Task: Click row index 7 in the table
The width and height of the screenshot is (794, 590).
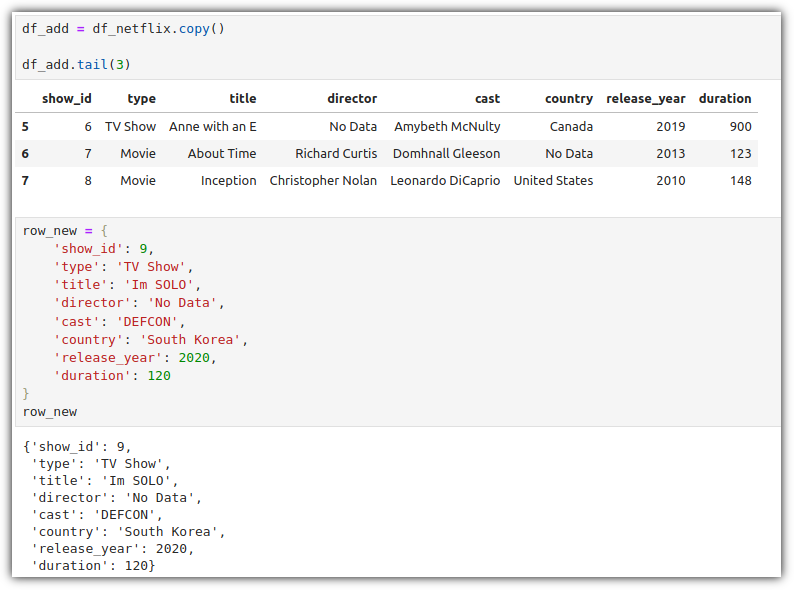Action: (x=25, y=181)
